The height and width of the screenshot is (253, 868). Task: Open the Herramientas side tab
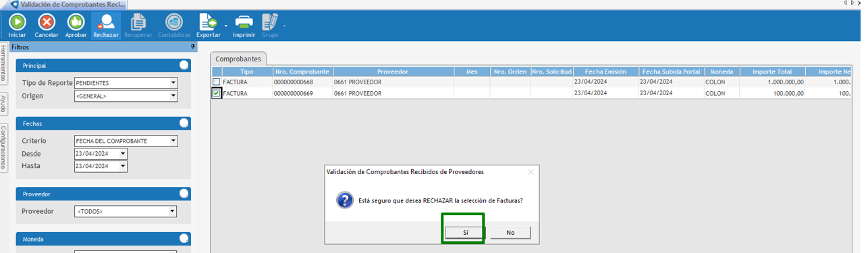pos(3,63)
